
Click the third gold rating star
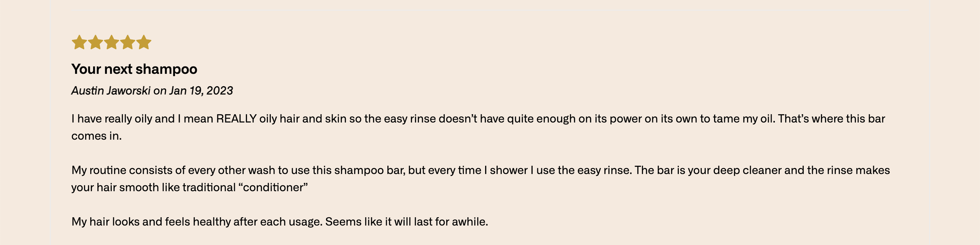pos(111,42)
